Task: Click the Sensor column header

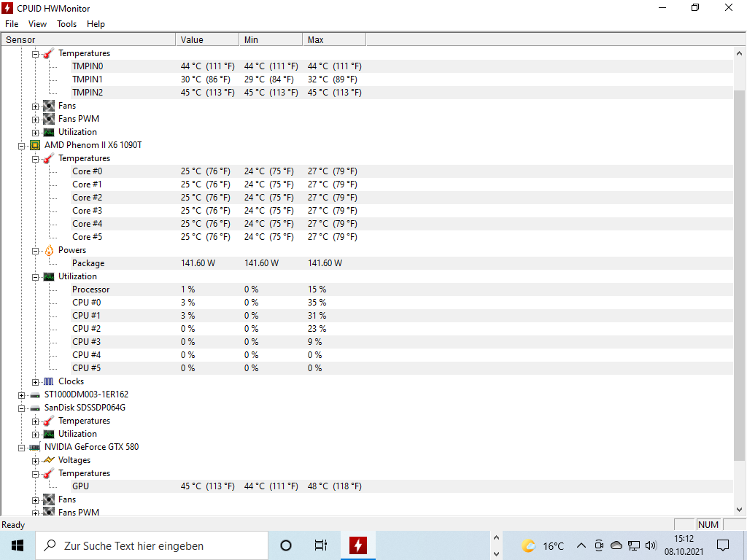Action: click(88, 39)
